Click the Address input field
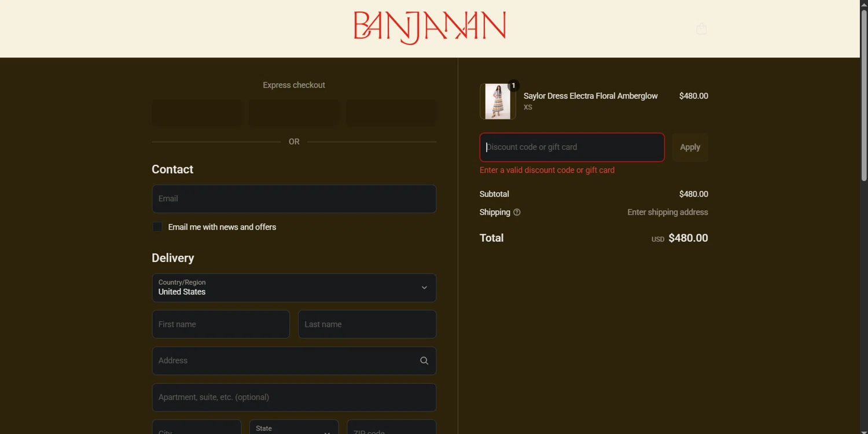This screenshot has width=868, height=434. 294,361
